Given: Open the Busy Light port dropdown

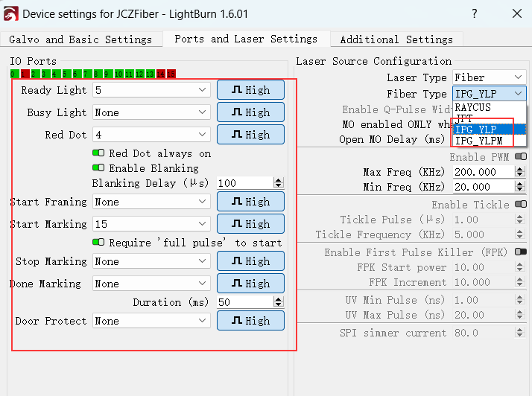Looking at the screenshot, I should [151, 112].
